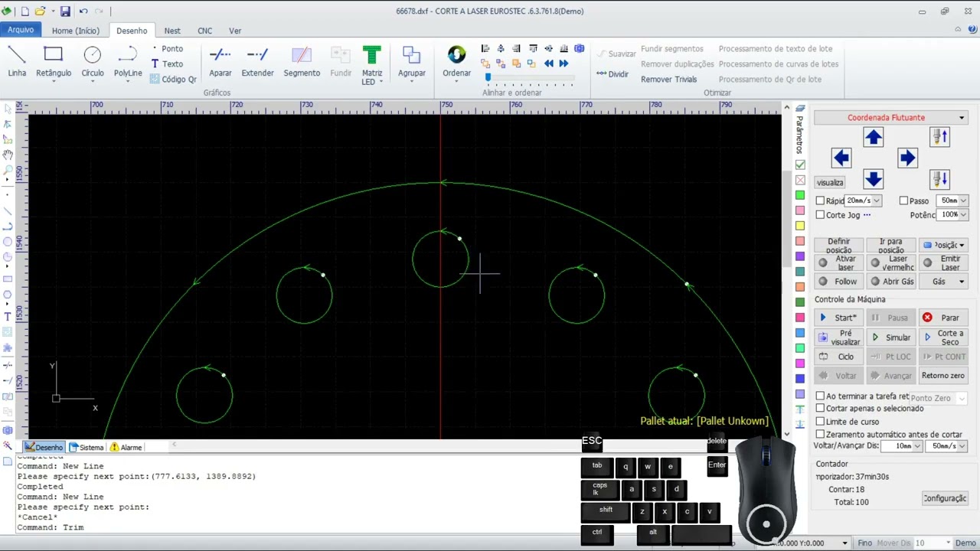The image size is (980, 551).
Task: Choose the Círculo tool
Action: [93, 62]
